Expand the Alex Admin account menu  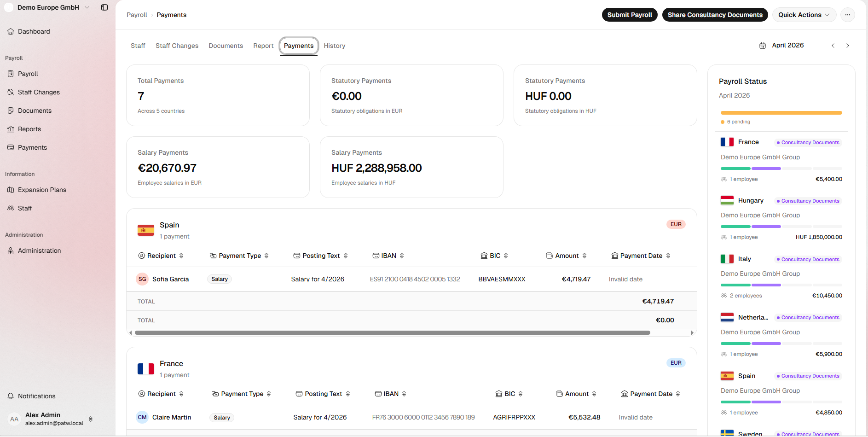point(91,419)
